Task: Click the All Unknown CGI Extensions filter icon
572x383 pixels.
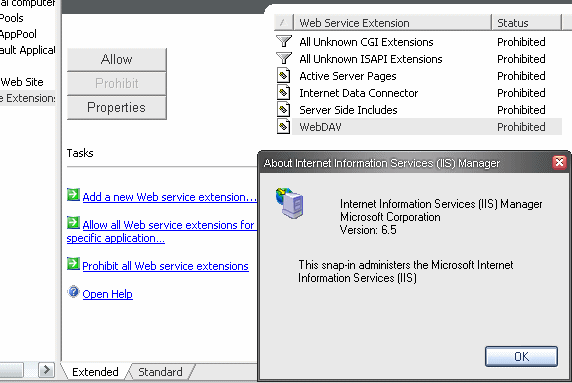Action: click(284, 41)
